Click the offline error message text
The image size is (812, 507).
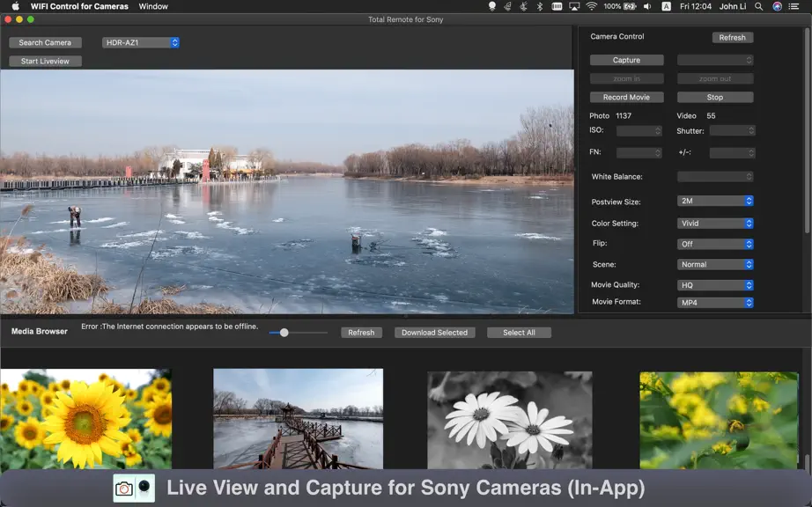coord(169,327)
